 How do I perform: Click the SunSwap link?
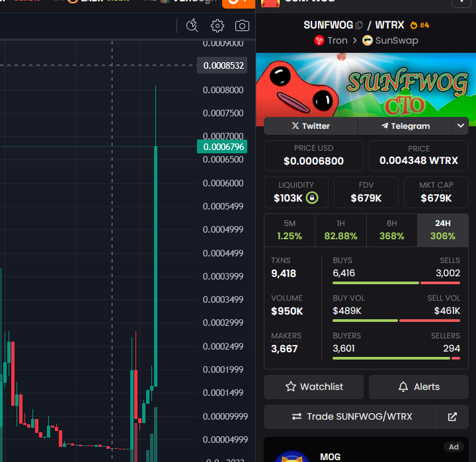click(x=391, y=40)
